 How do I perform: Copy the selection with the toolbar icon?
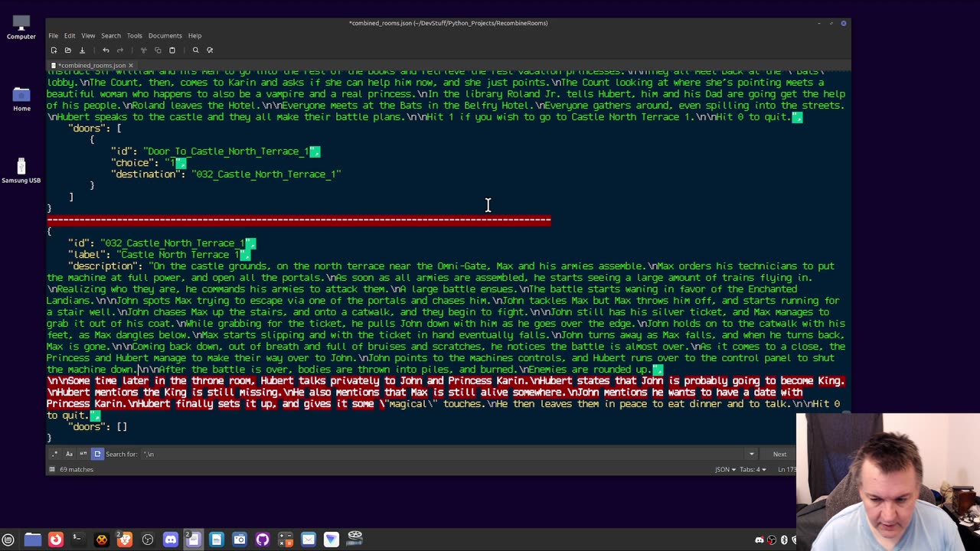click(158, 51)
